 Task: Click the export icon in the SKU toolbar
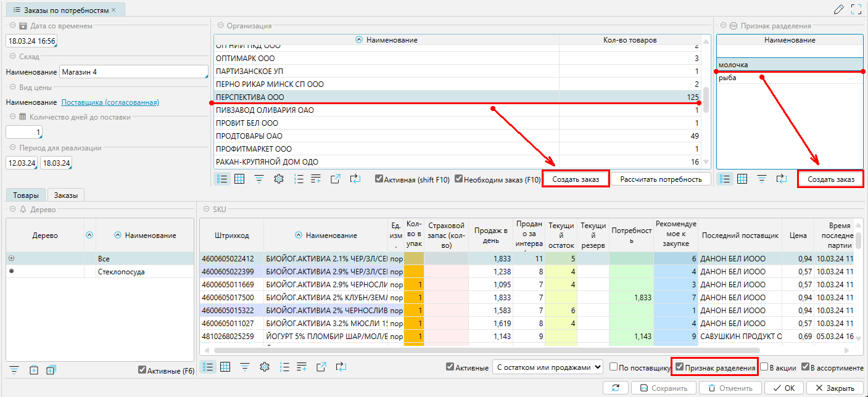pyautogui.click(x=321, y=367)
